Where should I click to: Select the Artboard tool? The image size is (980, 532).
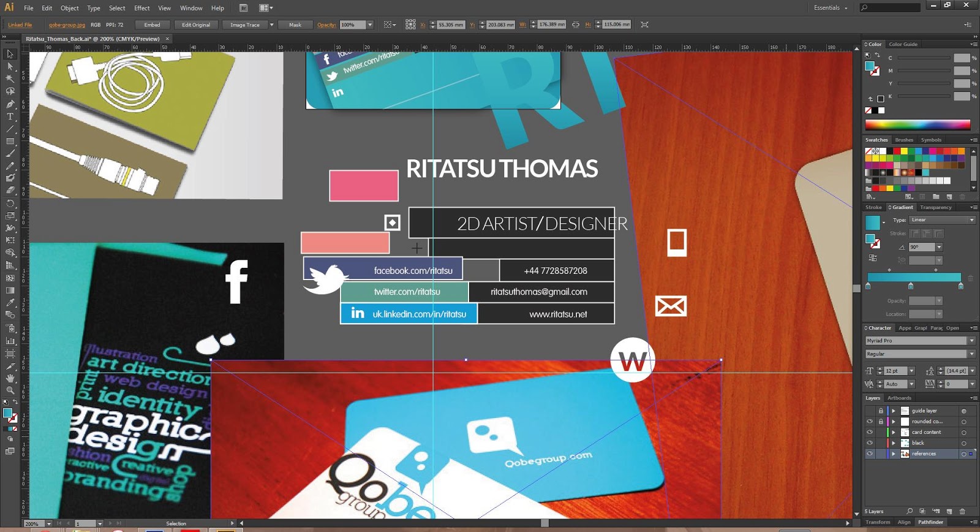[10, 354]
